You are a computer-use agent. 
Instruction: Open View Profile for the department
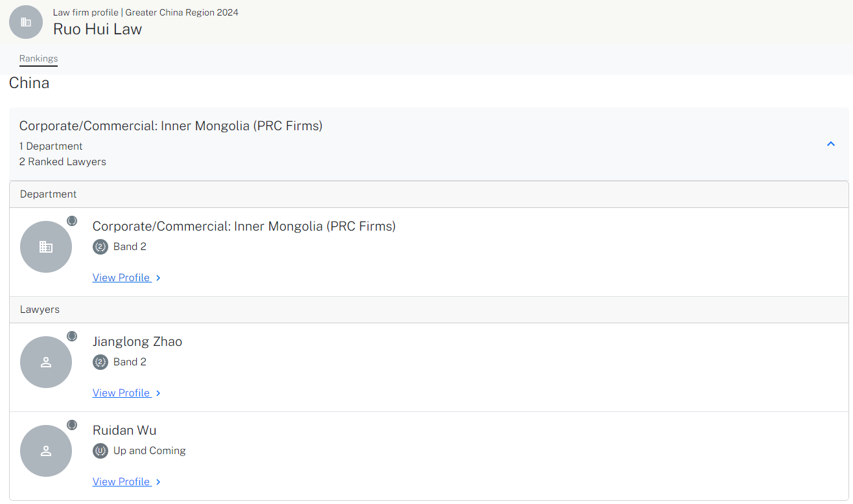tap(122, 278)
